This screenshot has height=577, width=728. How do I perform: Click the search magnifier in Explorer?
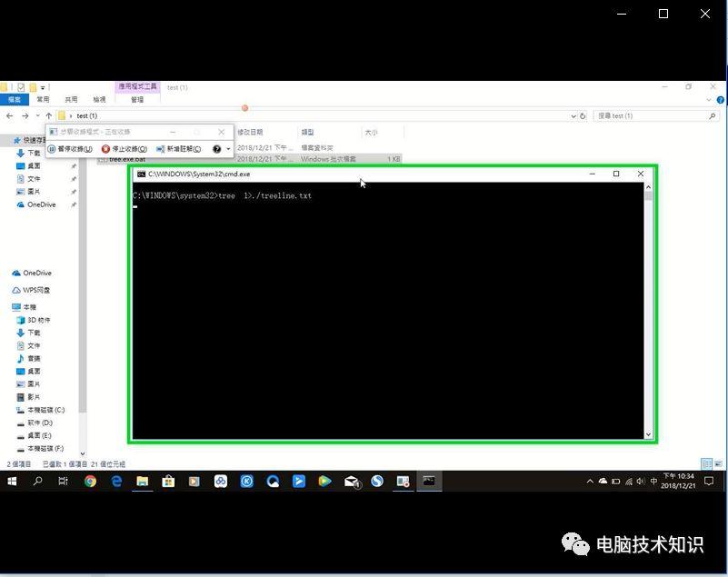713,115
